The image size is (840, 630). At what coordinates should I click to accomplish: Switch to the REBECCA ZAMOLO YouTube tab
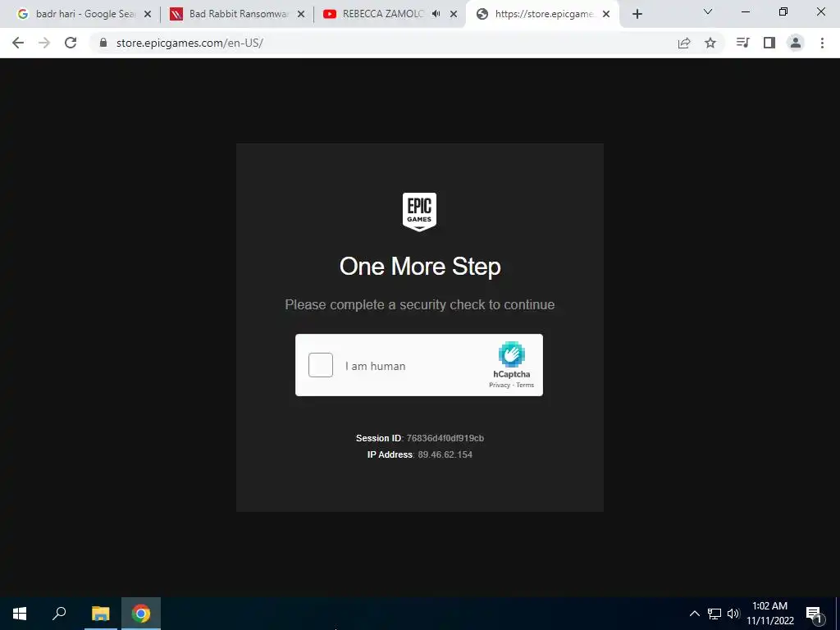(390, 14)
